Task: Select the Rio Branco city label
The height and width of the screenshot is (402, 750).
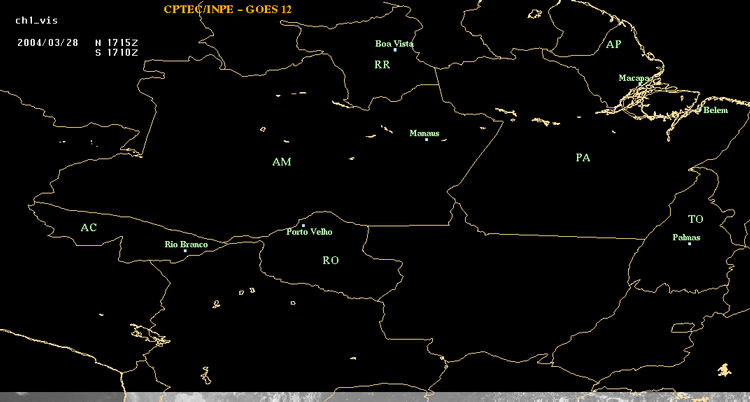Action: [x=186, y=245]
